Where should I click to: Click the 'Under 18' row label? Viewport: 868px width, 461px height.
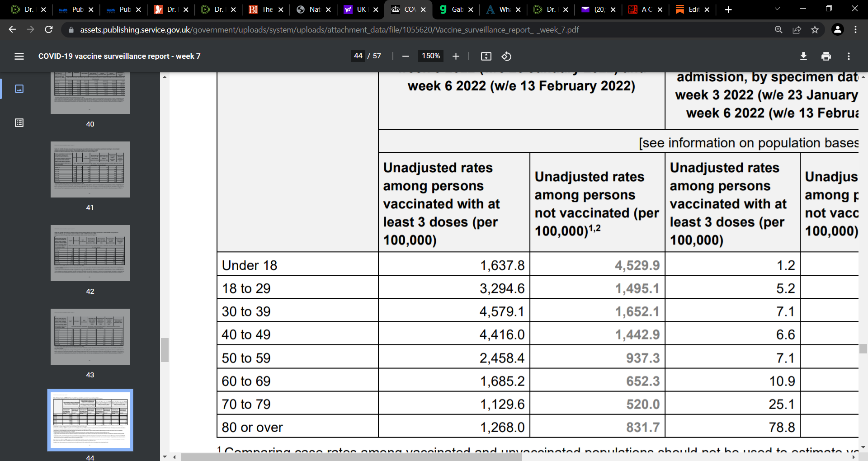point(249,265)
